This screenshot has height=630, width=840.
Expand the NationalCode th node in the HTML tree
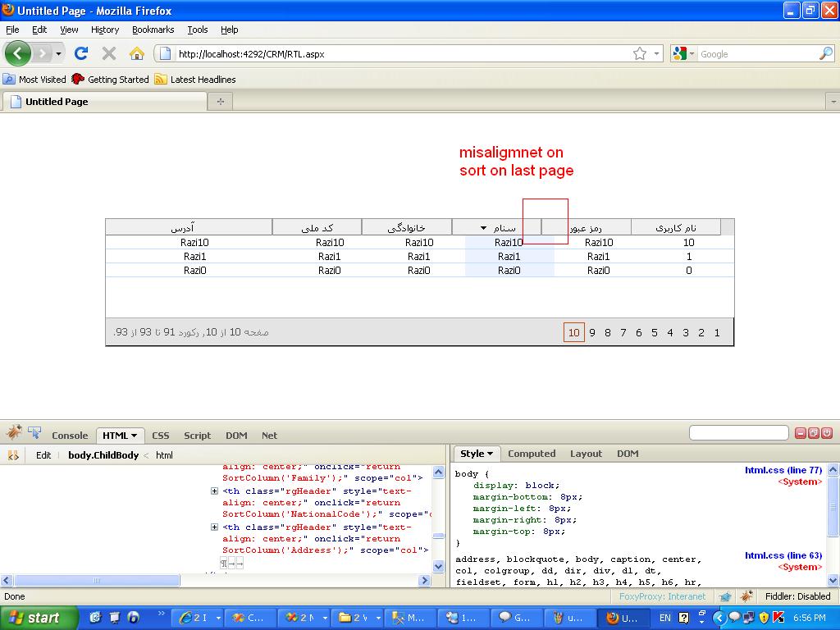[215, 491]
